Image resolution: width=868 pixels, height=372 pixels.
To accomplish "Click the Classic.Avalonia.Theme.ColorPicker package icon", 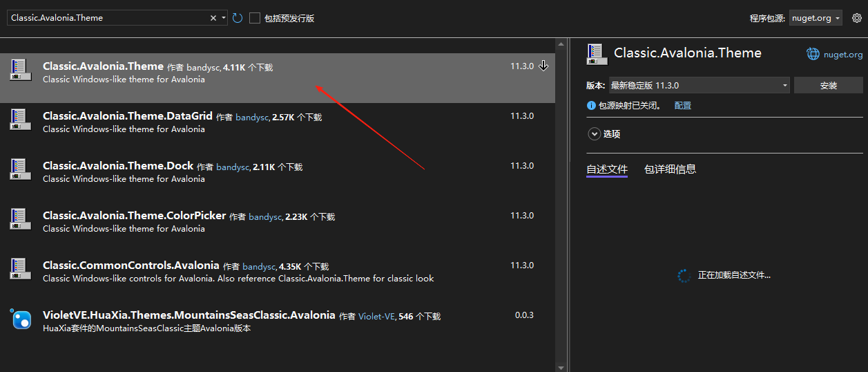I will pos(20,218).
